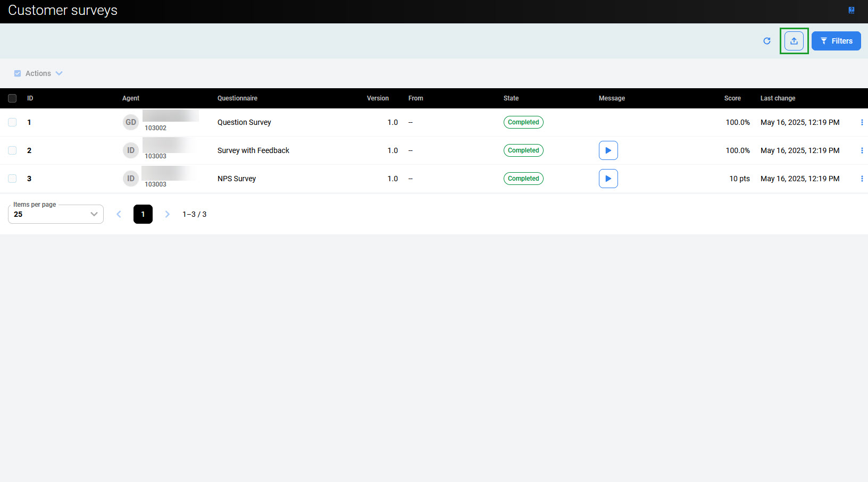Go to the previous page using the left chevron
The image size is (868, 482).
(119, 214)
